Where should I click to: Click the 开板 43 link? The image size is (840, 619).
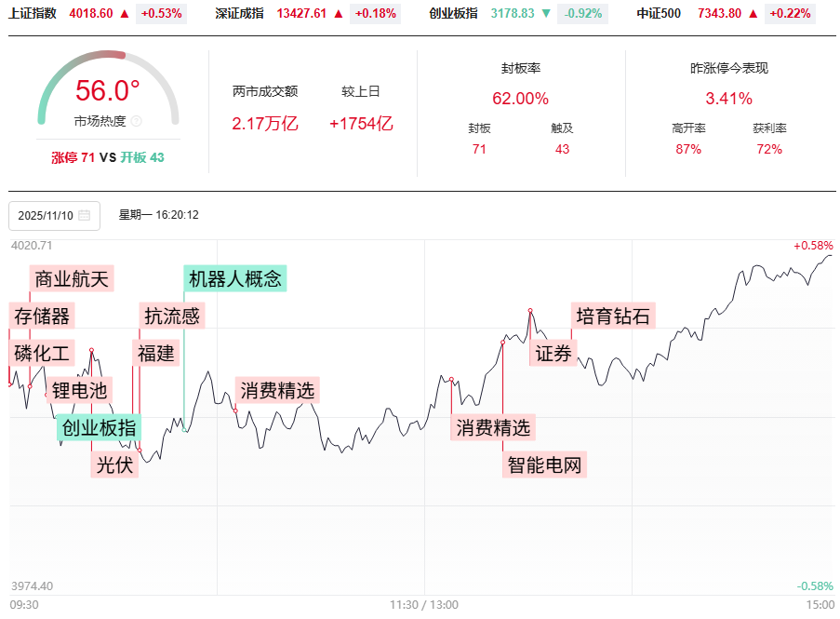click(x=141, y=157)
